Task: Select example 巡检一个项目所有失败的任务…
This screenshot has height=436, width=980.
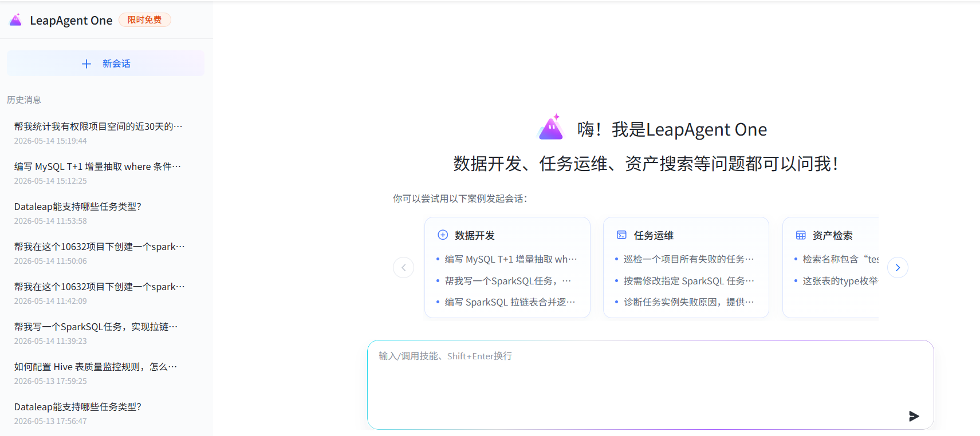Action: (x=688, y=259)
